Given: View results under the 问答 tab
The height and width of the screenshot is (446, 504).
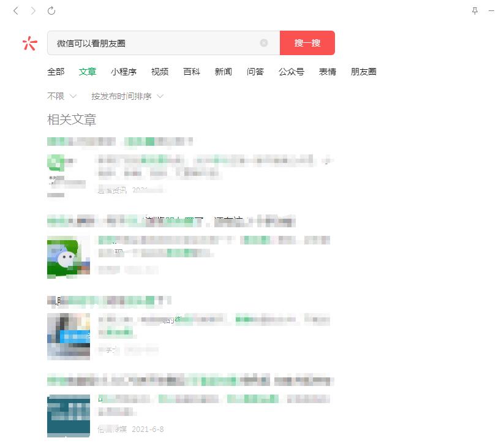Looking at the screenshot, I should tap(255, 72).
